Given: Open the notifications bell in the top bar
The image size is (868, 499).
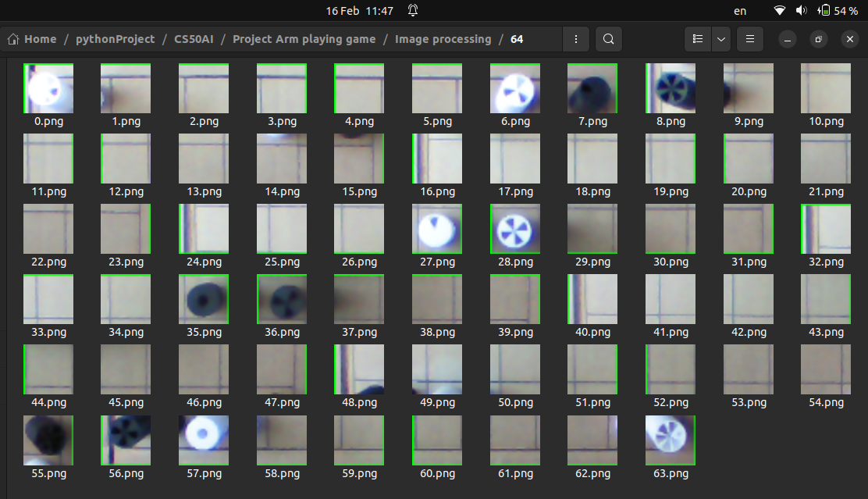Looking at the screenshot, I should click(413, 10).
